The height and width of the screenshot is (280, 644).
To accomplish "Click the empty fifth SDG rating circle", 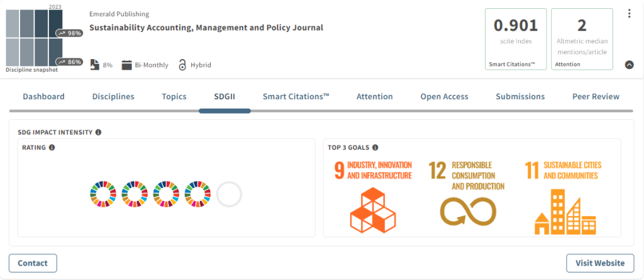I will tap(229, 195).
